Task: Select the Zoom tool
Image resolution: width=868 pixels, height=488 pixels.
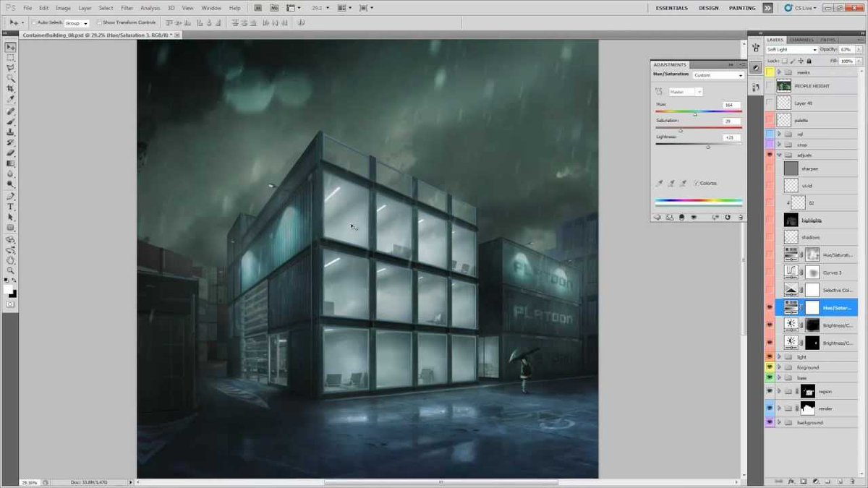Action: pos(11,270)
